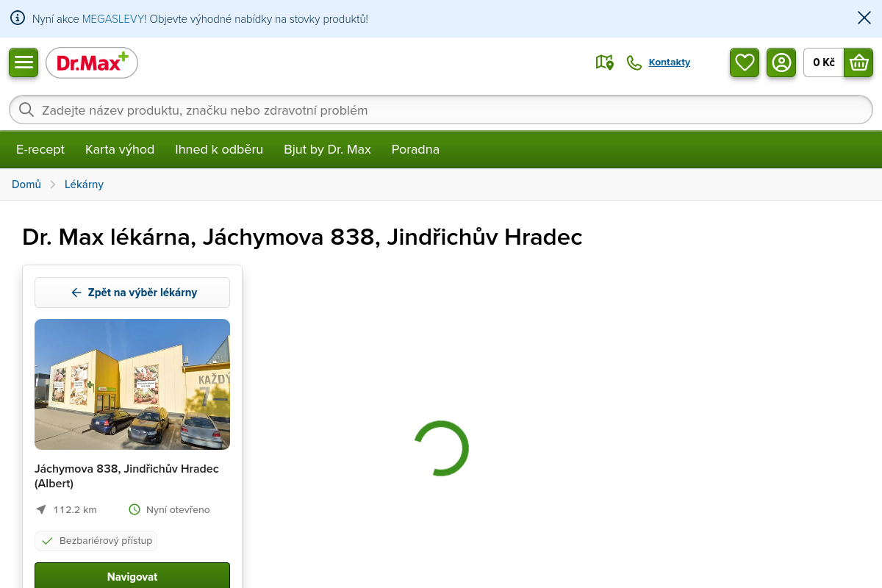882x588 pixels.
Task: Click the Bezbariérový přístup tag
Action: coord(96,541)
